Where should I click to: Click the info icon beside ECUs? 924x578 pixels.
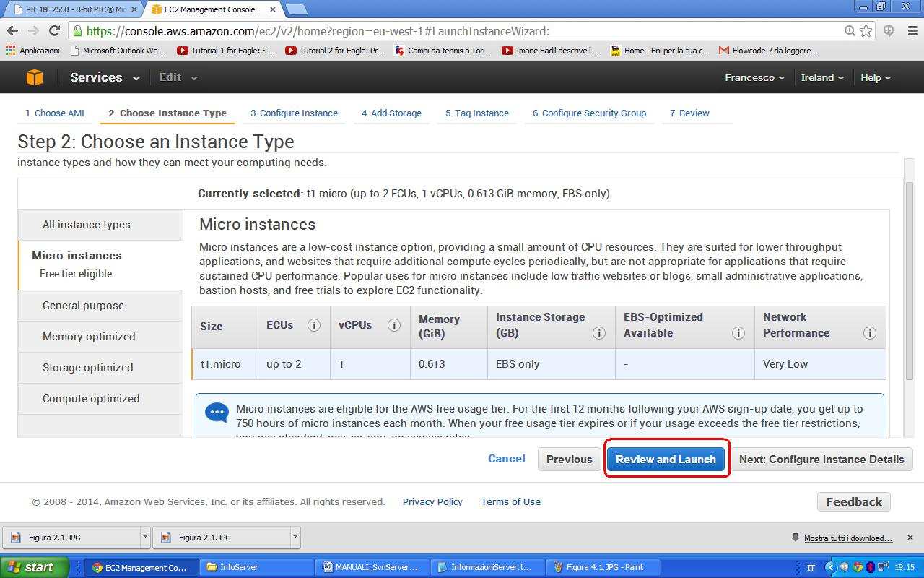[x=313, y=325]
